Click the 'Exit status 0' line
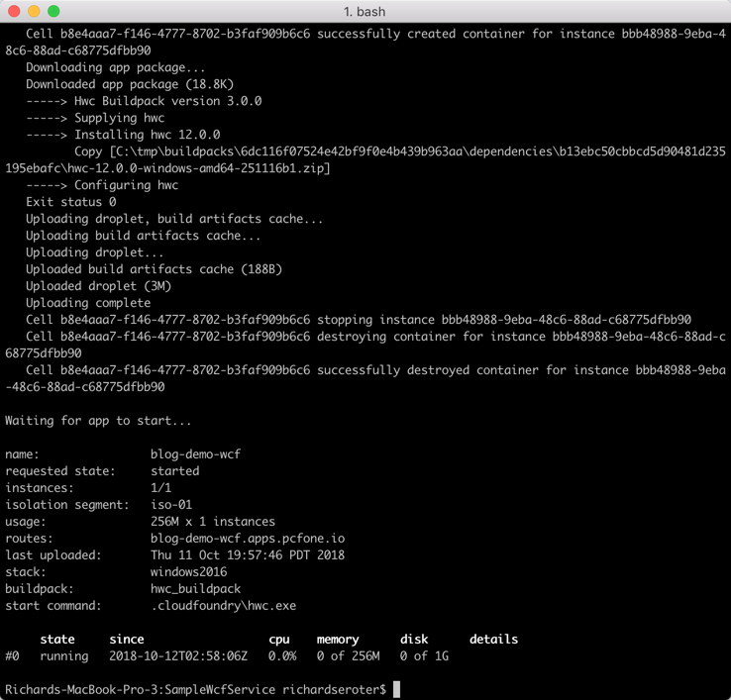The height and width of the screenshot is (700, 731). pyautogui.click(x=70, y=202)
